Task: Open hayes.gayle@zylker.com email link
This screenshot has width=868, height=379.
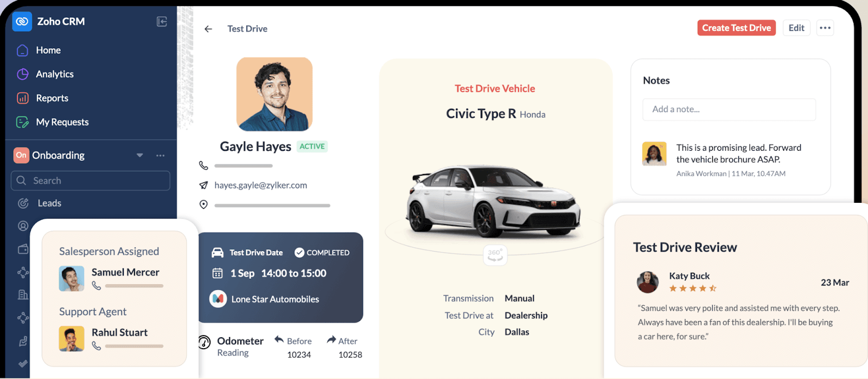Action: [260, 185]
